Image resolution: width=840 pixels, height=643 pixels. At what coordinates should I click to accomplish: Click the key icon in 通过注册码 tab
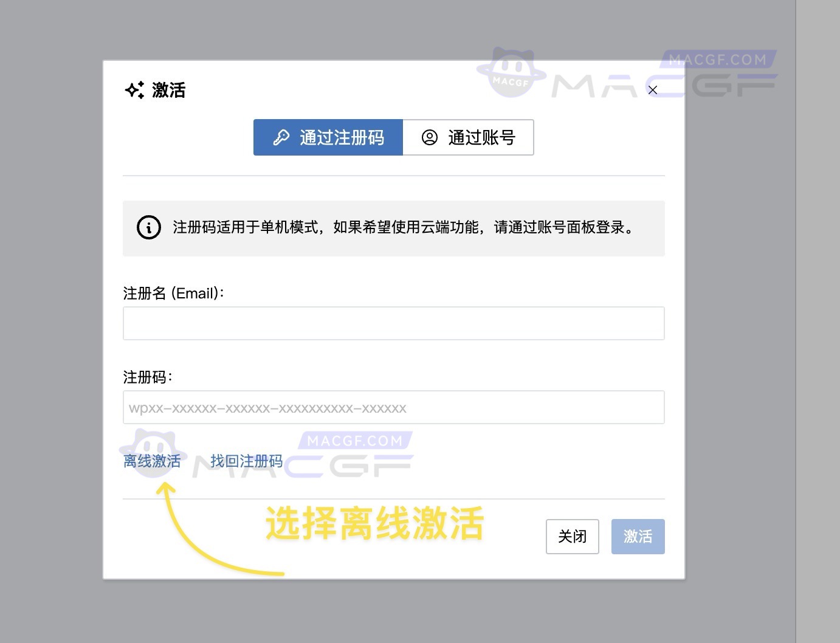pos(280,137)
